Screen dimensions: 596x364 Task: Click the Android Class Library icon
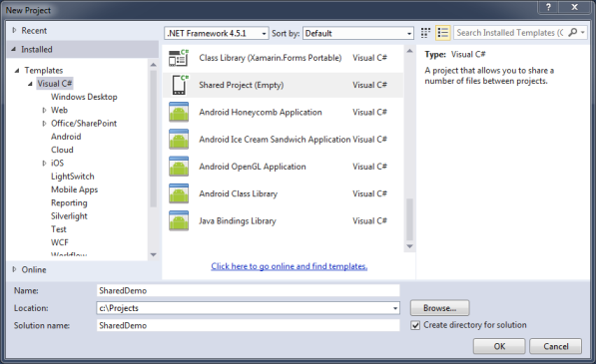click(x=179, y=193)
